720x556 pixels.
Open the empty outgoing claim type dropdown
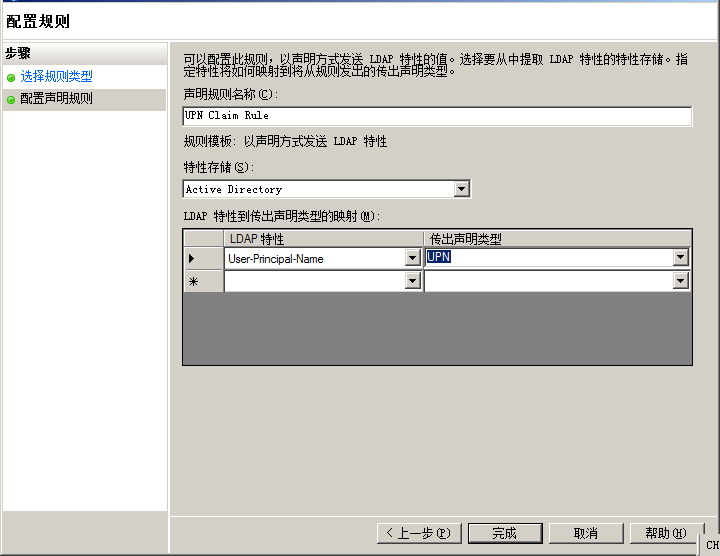coord(681,281)
